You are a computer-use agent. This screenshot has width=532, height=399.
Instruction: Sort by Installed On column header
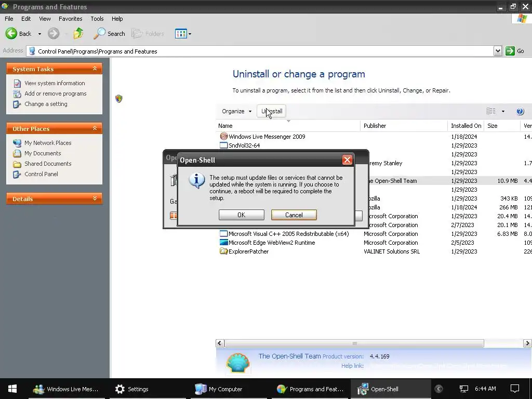(x=466, y=126)
